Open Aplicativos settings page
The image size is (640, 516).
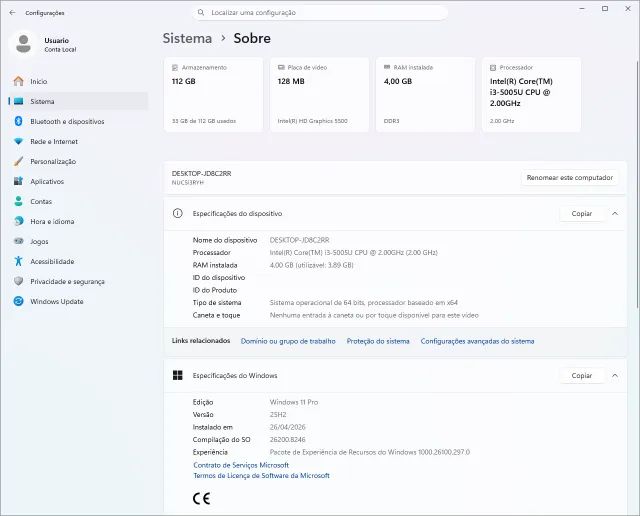[78, 181]
